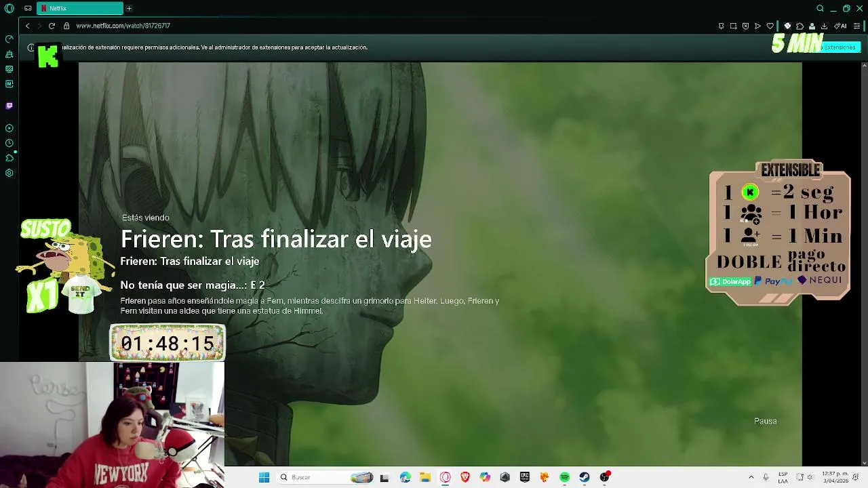Go forward with the forward arrow

(x=39, y=26)
